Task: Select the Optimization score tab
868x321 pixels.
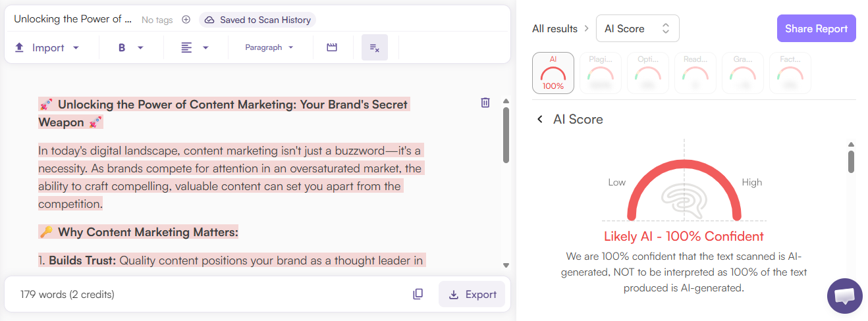Action: (648, 73)
